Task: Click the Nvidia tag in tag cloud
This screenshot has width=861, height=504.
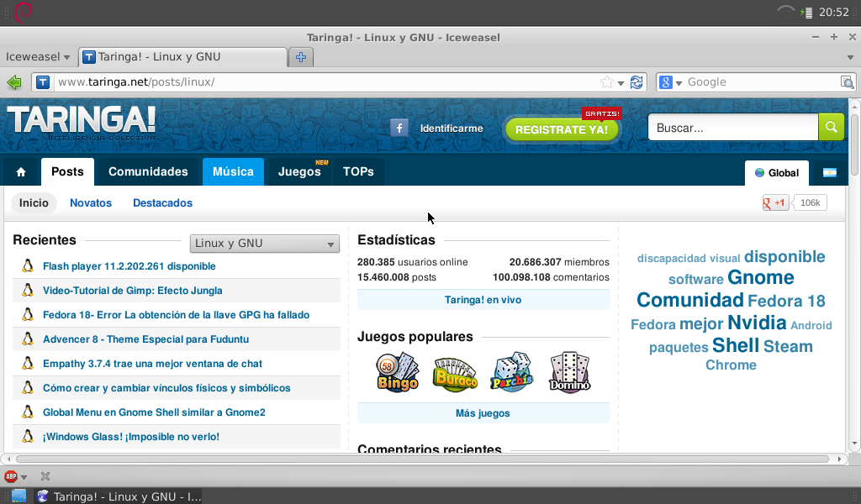Action: point(757,323)
